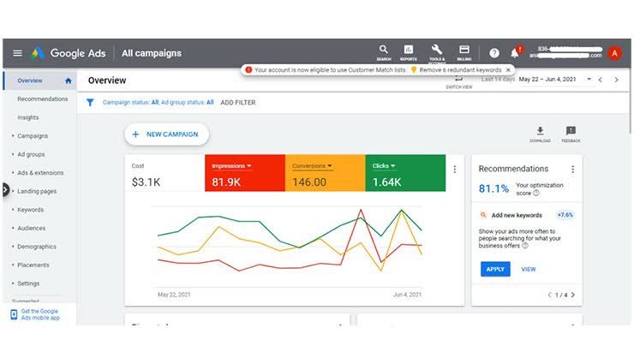Click the blue APPLY button
Image resolution: width=634 pixels, height=364 pixels.
click(x=495, y=269)
